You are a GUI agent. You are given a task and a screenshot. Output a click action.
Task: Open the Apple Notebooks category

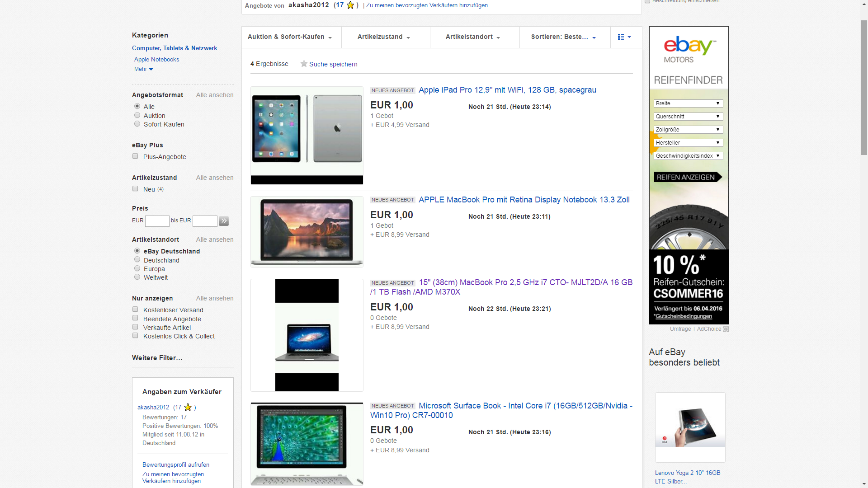[156, 59]
